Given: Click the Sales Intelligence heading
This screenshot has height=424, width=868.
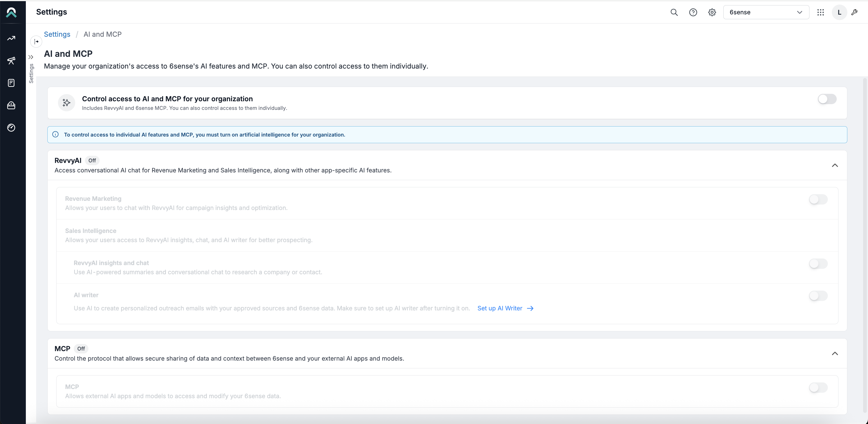Looking at the screenshot, I should (91, 231).
